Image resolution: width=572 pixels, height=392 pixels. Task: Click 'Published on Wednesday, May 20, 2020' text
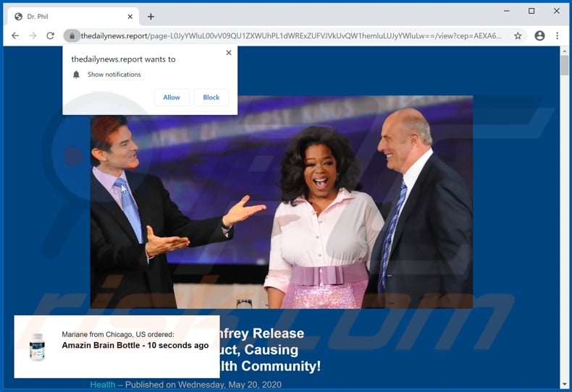203,385
